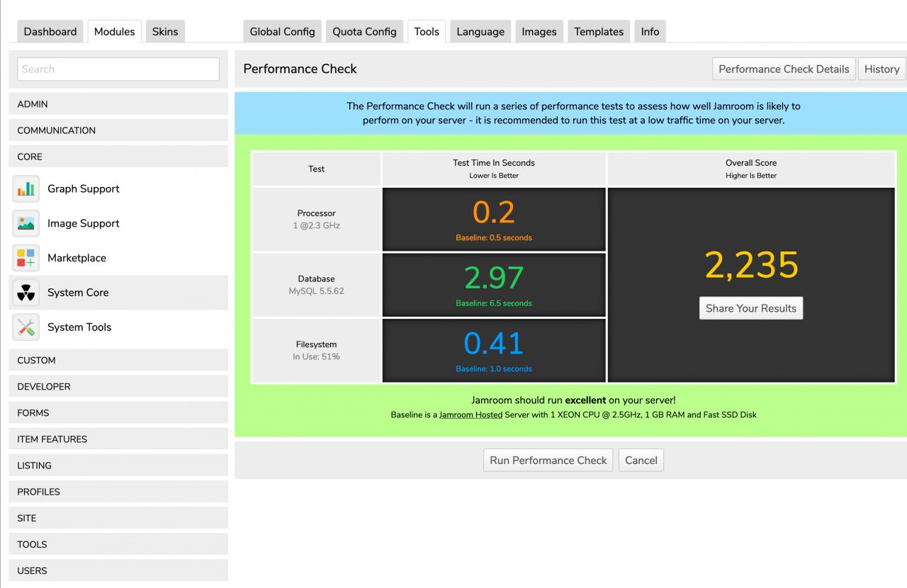The width and height of the screenshot is (907, 588).
Task: Select the Global Config tab
Action: (x=282, y=32)
